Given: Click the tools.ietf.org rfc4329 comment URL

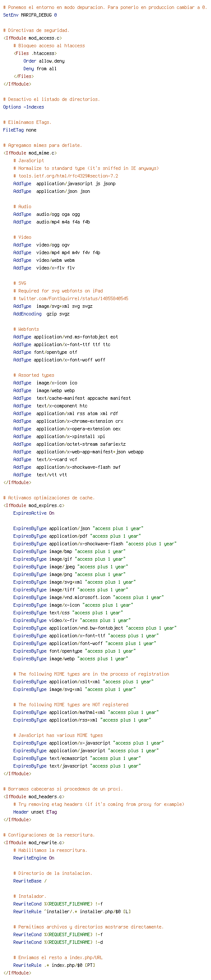Looking at the screenshot, I should (66, 176).
